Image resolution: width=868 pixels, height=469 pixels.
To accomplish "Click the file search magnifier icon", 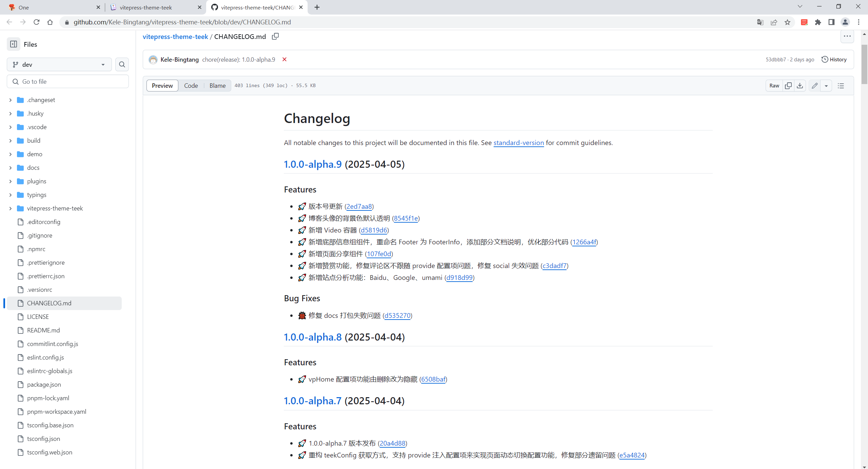I will (x=122, y=64).
